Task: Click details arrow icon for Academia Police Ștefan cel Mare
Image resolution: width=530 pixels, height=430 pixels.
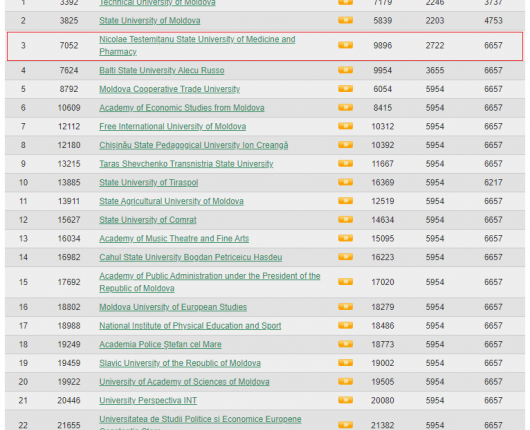Action: click(345, 344)
